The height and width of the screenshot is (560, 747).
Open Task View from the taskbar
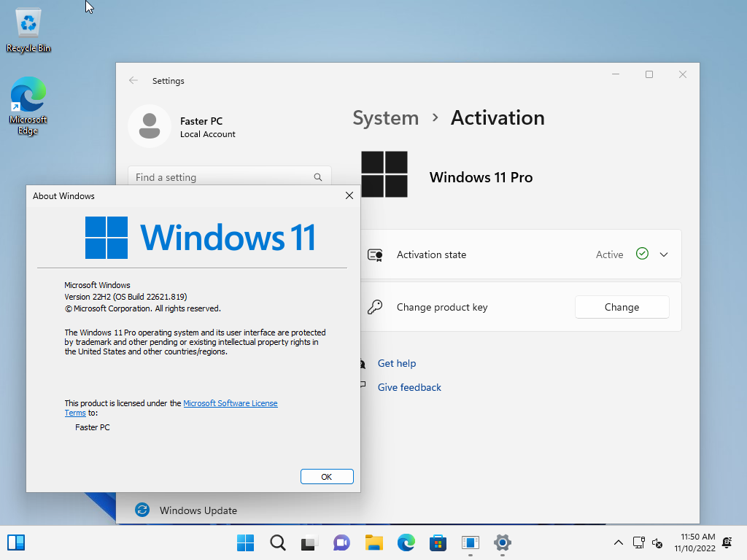pos(309,542)
